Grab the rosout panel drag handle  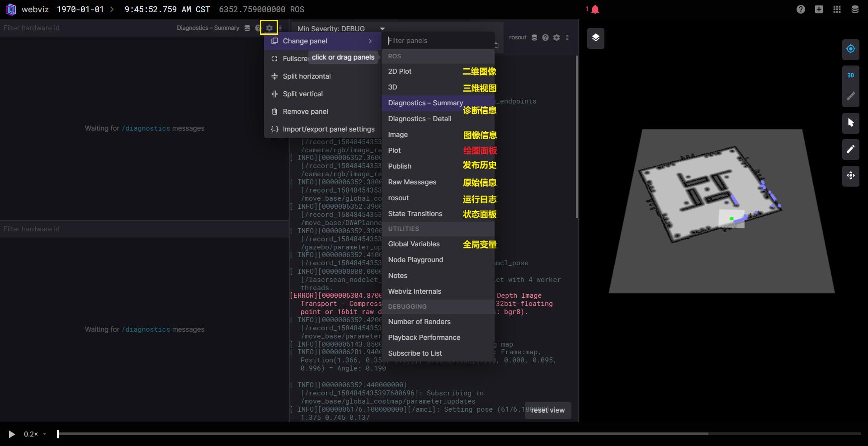(568, 38)
